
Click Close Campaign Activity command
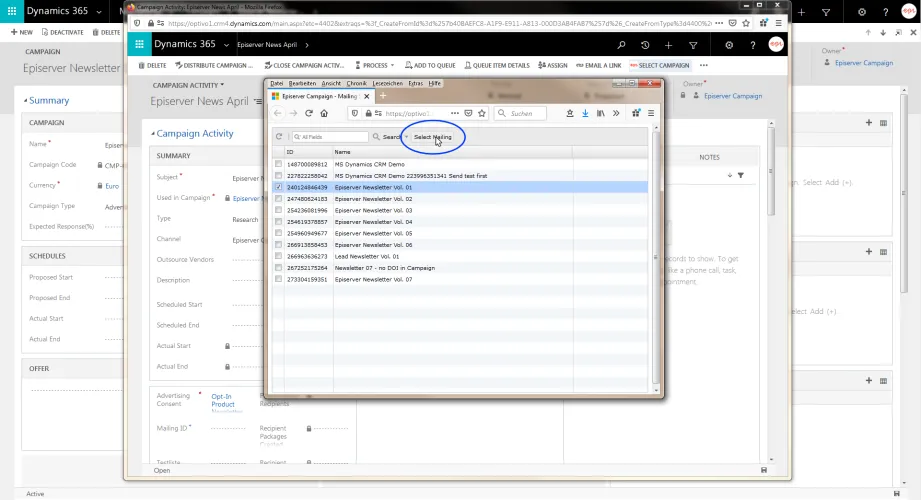pos(304,65)
